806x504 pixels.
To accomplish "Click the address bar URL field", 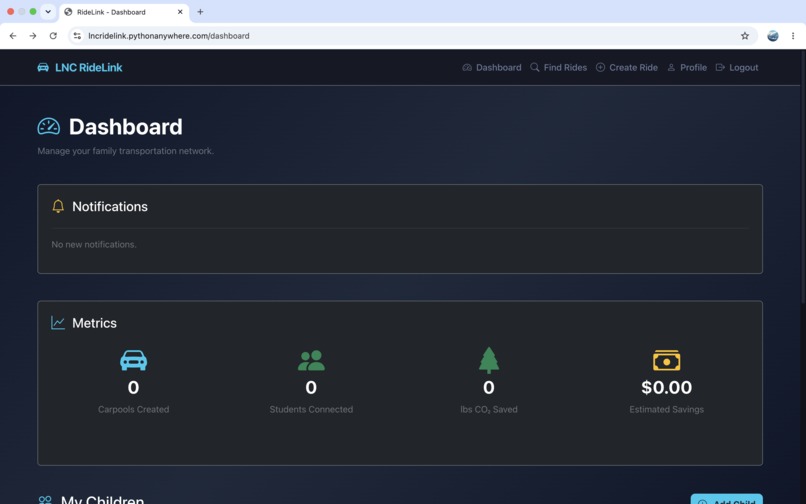I will coord(411,36).
